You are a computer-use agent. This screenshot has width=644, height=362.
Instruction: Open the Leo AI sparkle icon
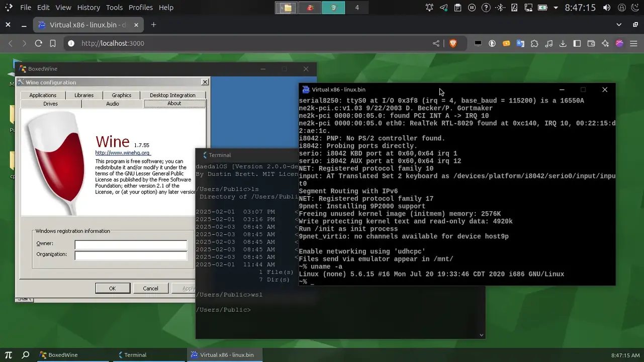pyautogui.click(x=605, y=43)
